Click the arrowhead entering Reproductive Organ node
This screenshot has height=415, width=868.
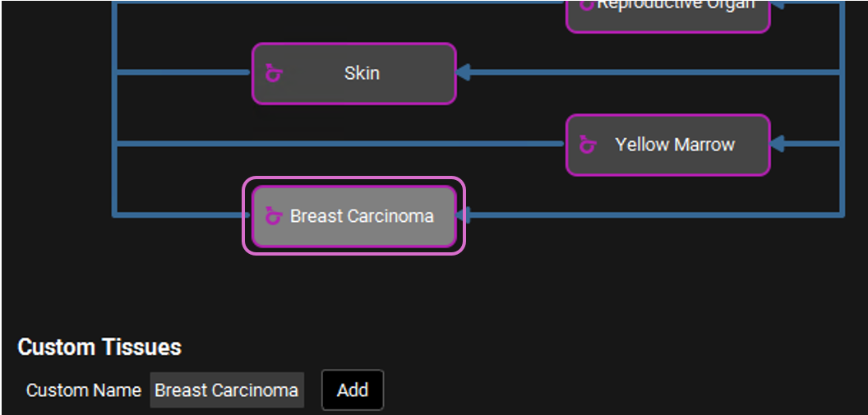coord(778,5)
